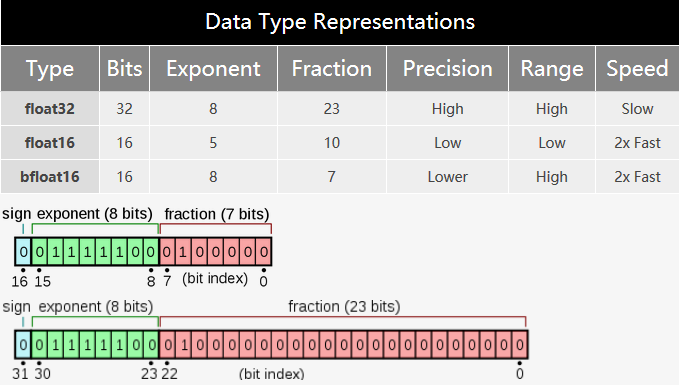Click bit index 31 label
679x385 pixels.
click(20, 373)
